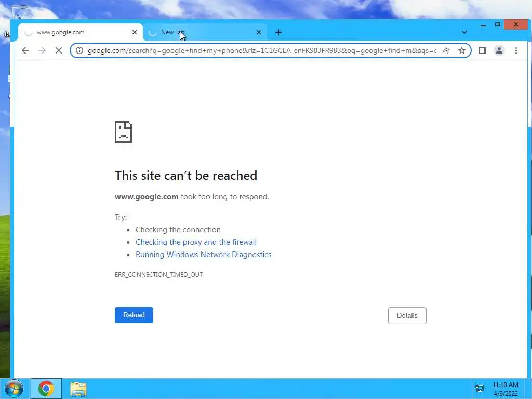Image resolution: width=532 pixels, height=399 pixels.
Task: Open Chrome's three-dot menu
Action: pos(516,50)
